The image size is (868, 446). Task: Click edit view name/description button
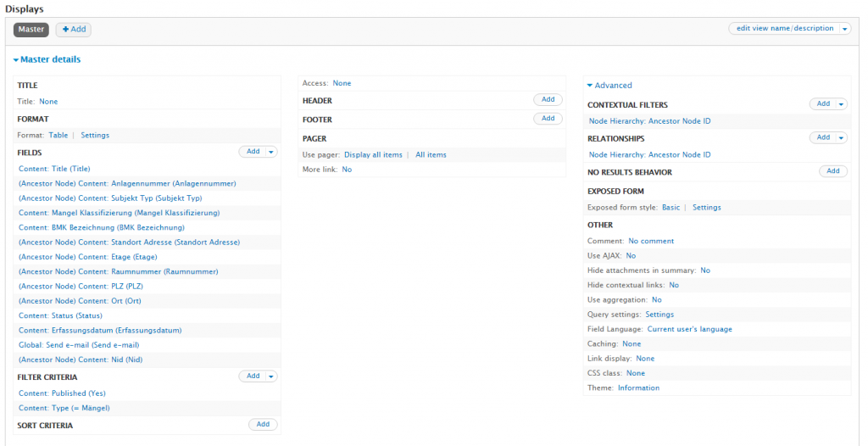coord(784,29)
